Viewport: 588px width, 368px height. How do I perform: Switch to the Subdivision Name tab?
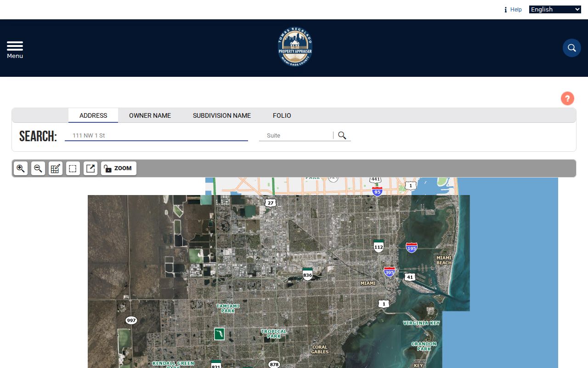click(222, 115)
